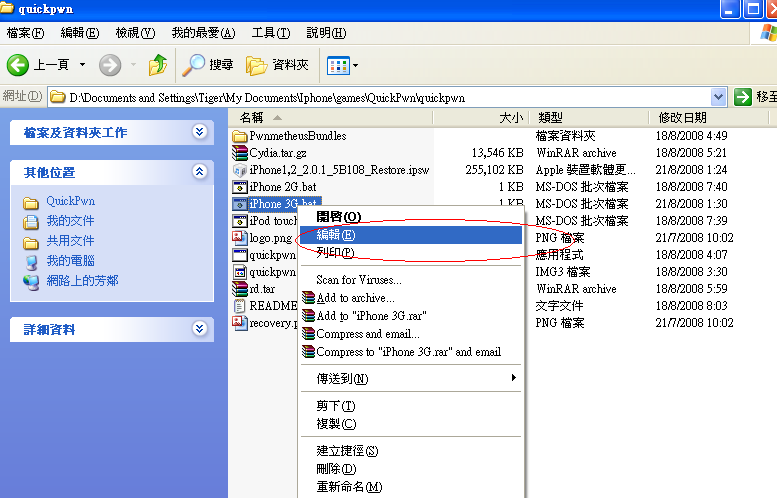
Task: Go to 網路上的芳鄰 in sidebar
Action: point(83,281)
